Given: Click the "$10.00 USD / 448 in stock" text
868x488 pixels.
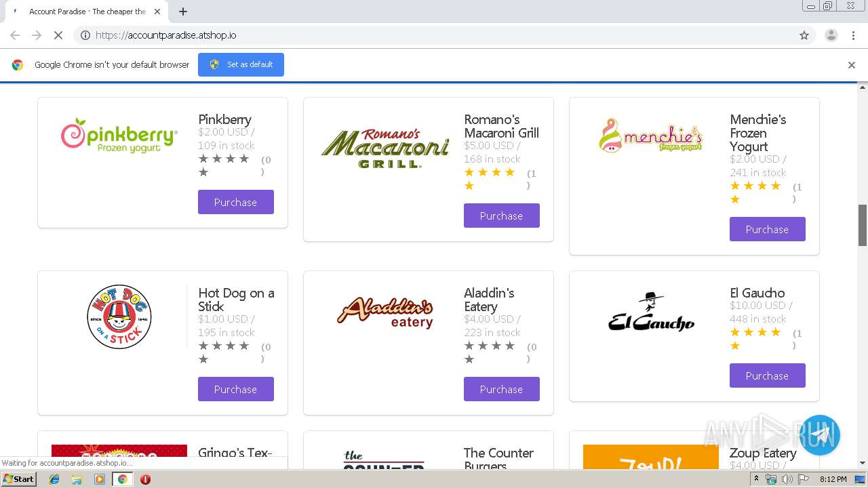Looking at the screenshot, I should (x=761, y=312).
